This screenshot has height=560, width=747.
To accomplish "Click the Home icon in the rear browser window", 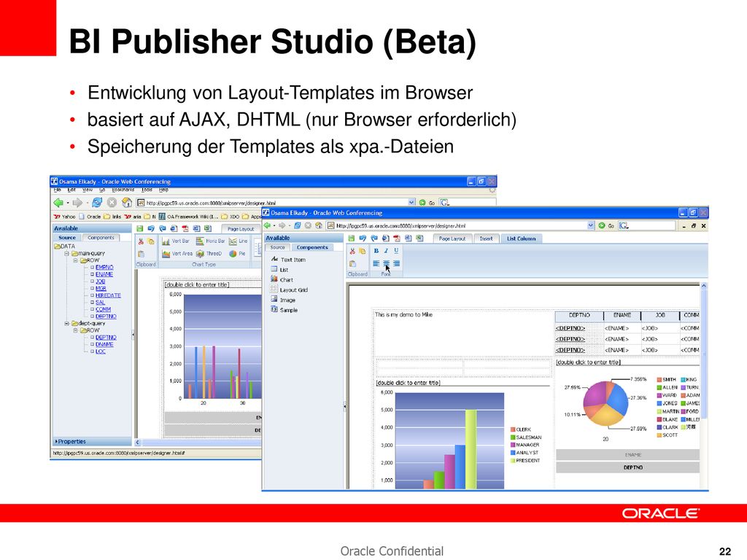I will [126, 203].
